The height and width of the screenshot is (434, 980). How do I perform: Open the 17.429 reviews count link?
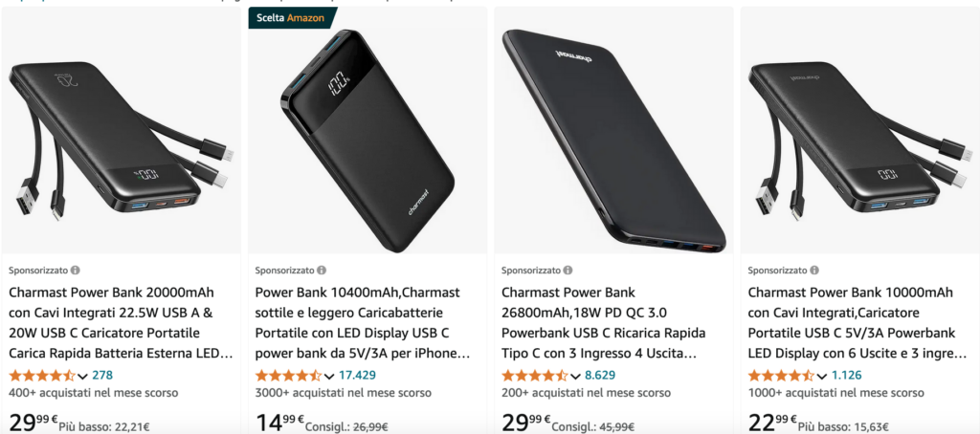[357, 376]
